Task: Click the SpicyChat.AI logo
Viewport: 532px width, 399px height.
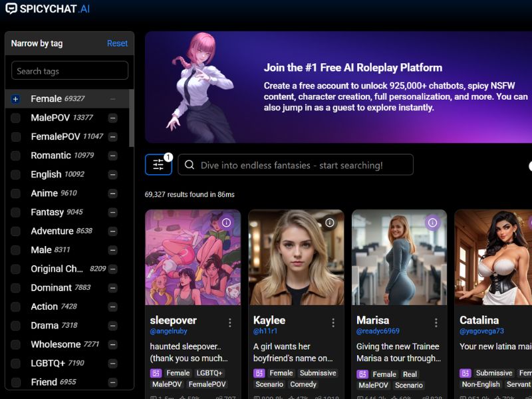Action: click(48, 9)
